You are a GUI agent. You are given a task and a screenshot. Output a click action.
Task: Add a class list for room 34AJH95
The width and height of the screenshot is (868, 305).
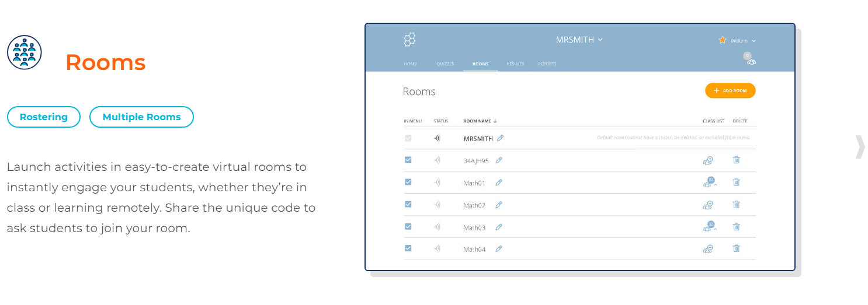[708, 160]
